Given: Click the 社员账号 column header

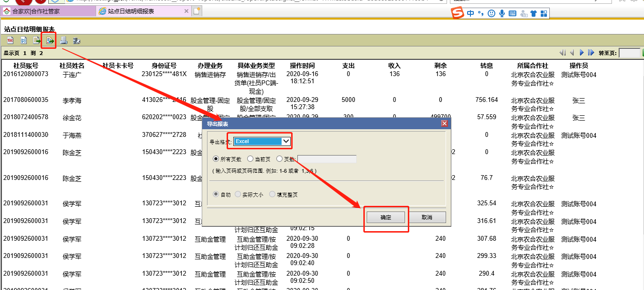Looking at the screenshot, I should (26, 66).
